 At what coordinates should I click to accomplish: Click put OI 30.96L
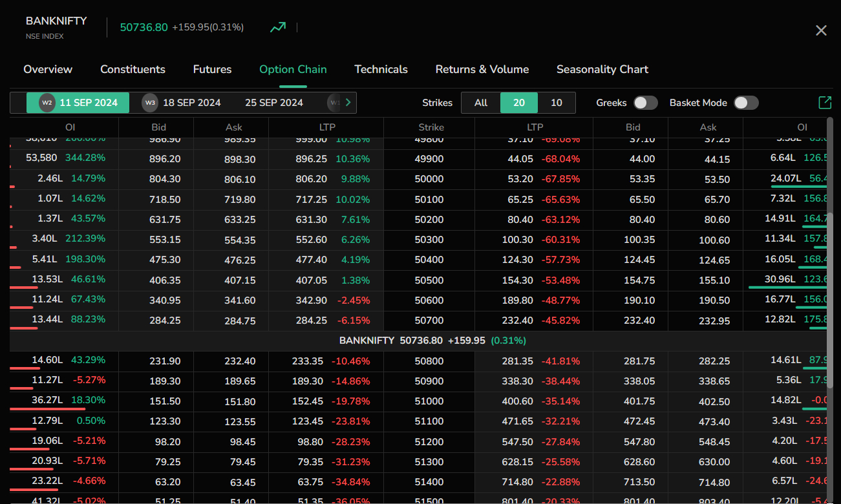[x=780, y=279]
